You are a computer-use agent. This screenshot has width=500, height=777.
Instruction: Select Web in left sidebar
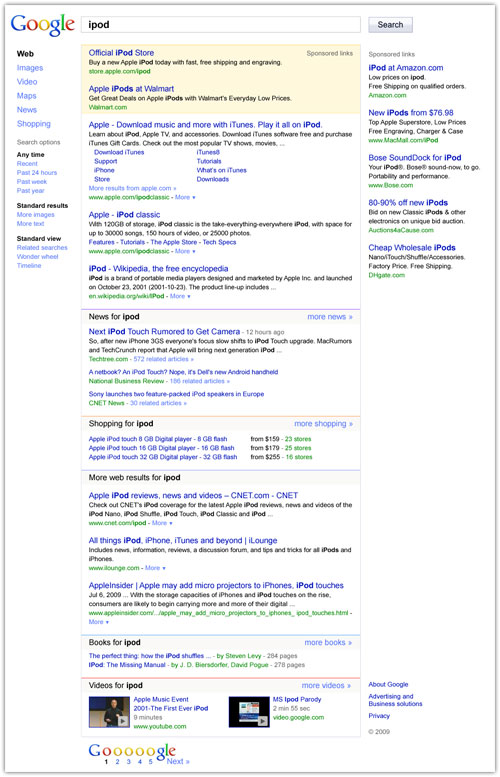coord(25,54)
